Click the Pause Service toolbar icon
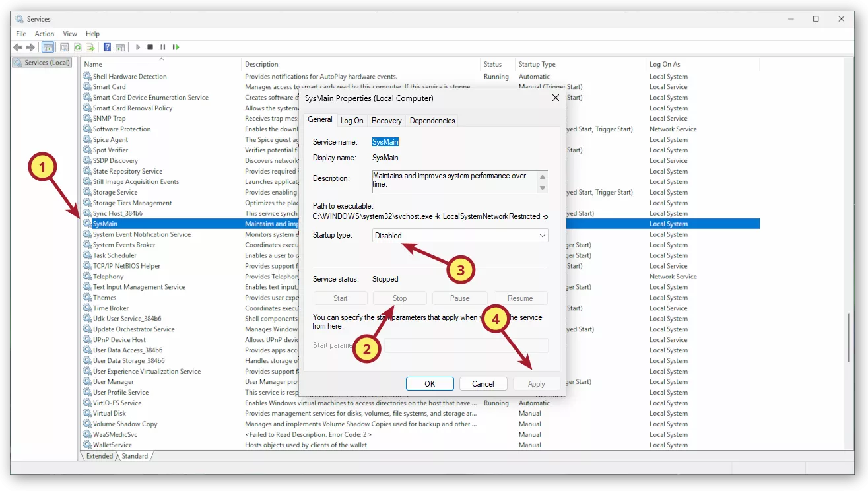 (161, 47)
